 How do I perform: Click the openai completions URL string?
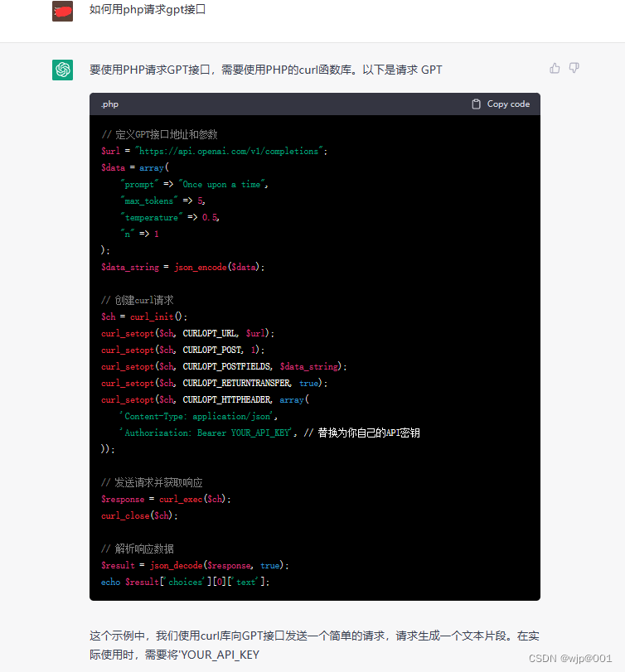(x=229, y=151)
